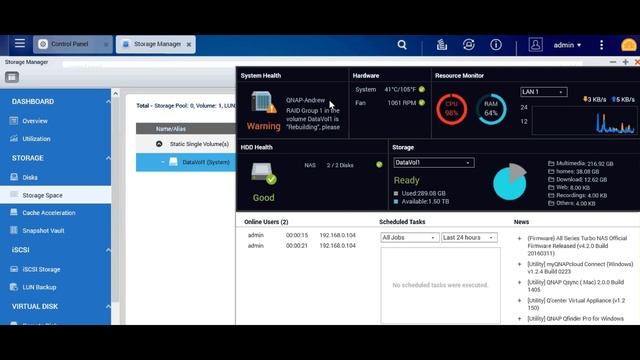640x360 pixels.
Task: Click the Disks sidebar icon
Action: (x=14, y=177)
